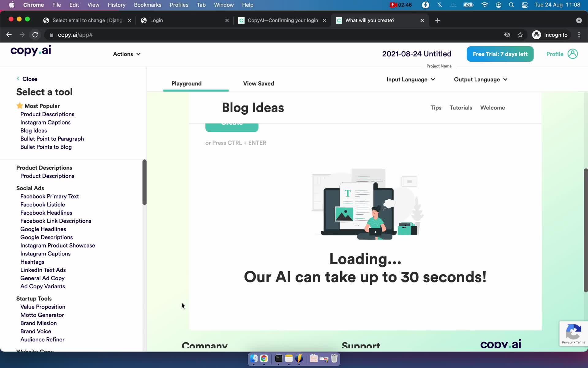
Task: Close the CopyAI—Confirming your login tab
Action: click(325, 21)
